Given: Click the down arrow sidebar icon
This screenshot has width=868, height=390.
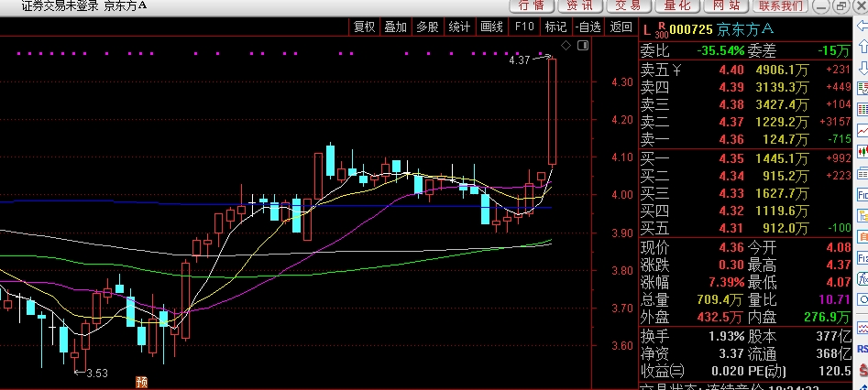Looking at the screenshot, I should tap(863, 69).
